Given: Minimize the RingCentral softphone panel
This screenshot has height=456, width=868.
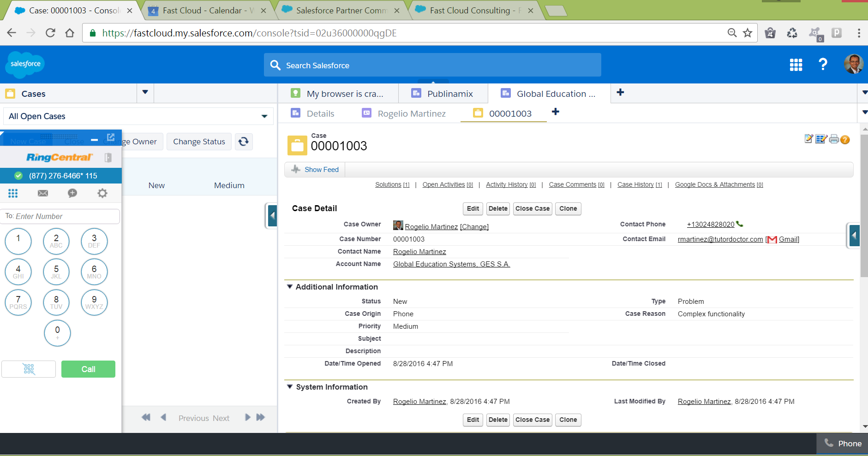Looking at the screenshot, I should coord(95,140).
